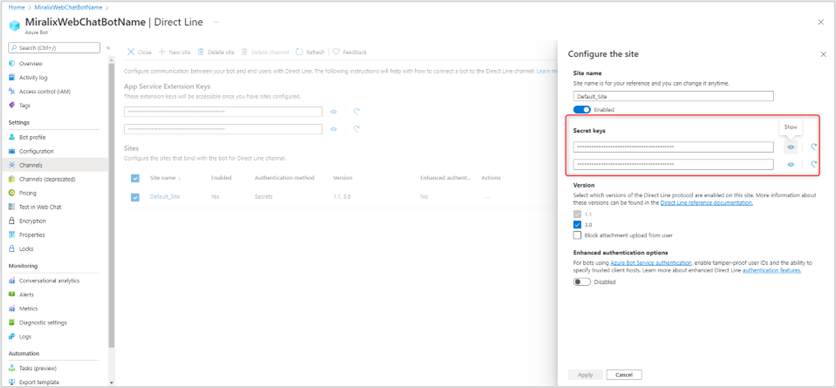Toggle the version 3.0 checkbox
The height and width of the screenshot is (388, 836).
coord(577,225)
